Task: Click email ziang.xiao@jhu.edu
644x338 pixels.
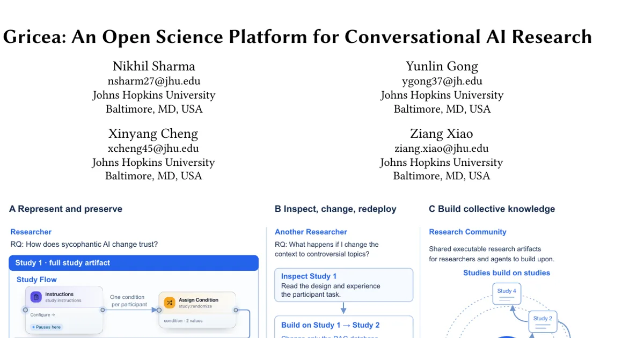Action: [x=442, y=149]
